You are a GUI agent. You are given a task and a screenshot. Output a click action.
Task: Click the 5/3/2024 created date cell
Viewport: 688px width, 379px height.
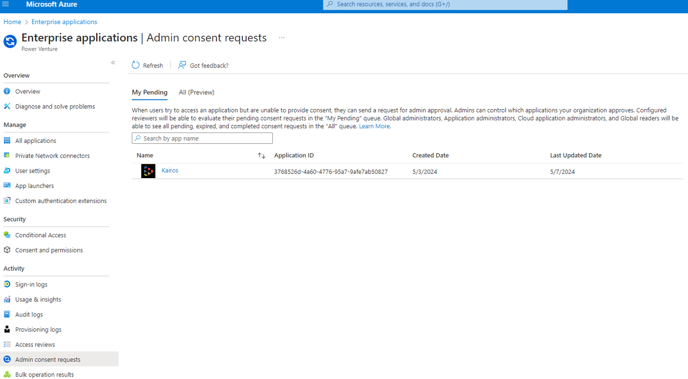click(425, 172)
